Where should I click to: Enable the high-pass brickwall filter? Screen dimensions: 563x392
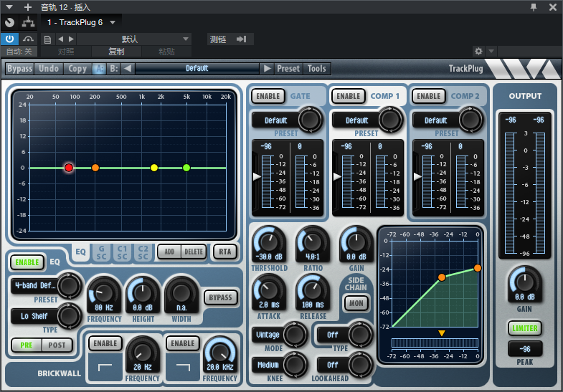pyautogui.click(x=105, y=343)
